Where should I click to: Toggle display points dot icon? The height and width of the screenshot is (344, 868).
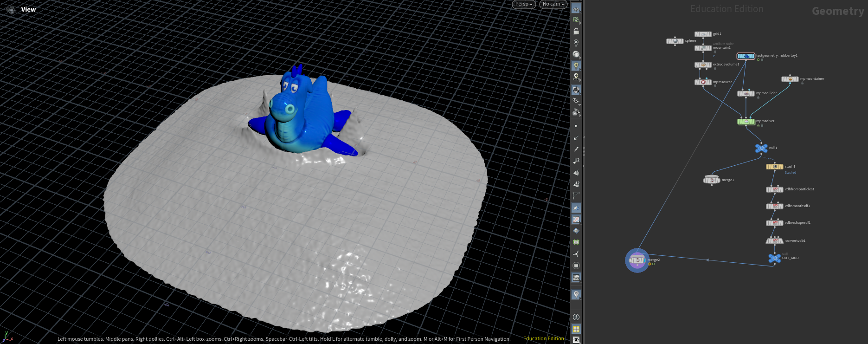576,126
